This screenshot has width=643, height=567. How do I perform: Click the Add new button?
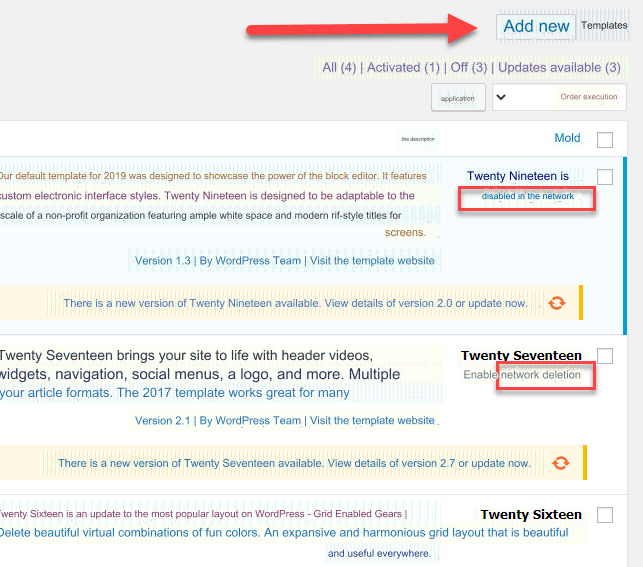point(536,27)
